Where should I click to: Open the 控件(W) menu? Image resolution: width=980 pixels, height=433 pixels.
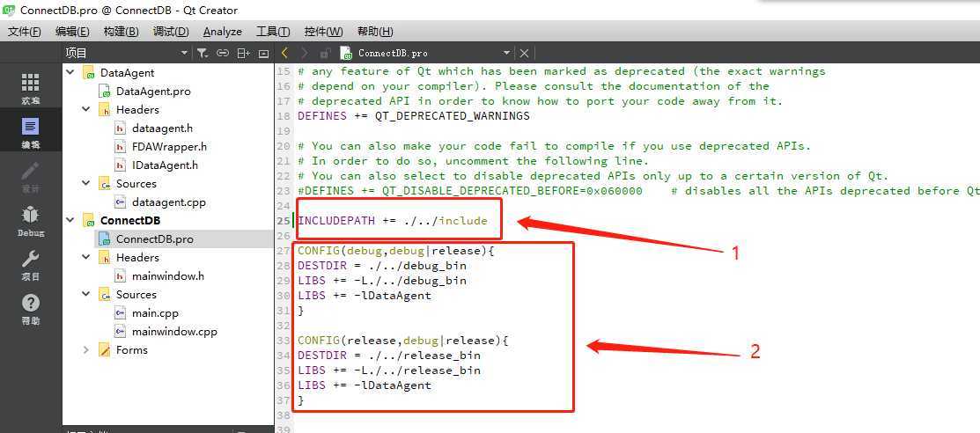click(x=324, y=31)
